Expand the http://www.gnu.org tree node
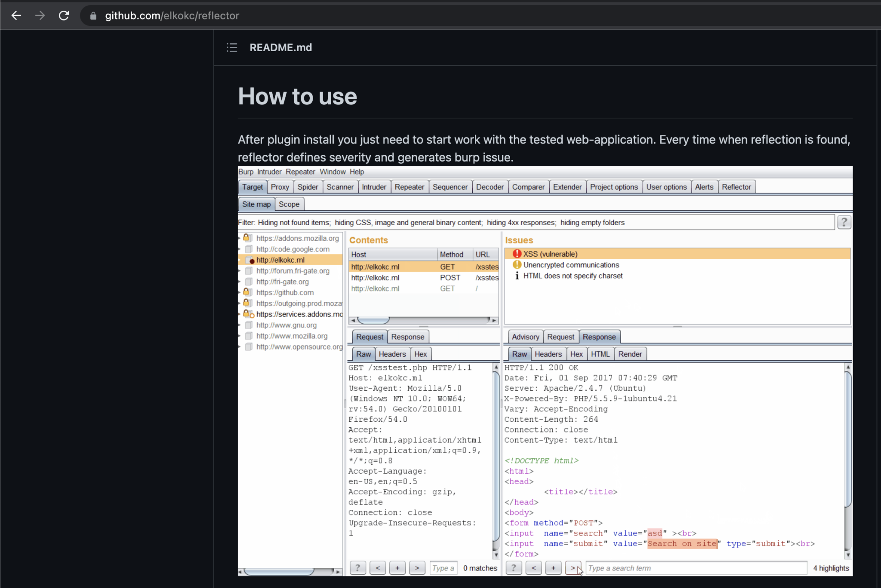This screenshot has width=881, height=588. tap(240, 325)
